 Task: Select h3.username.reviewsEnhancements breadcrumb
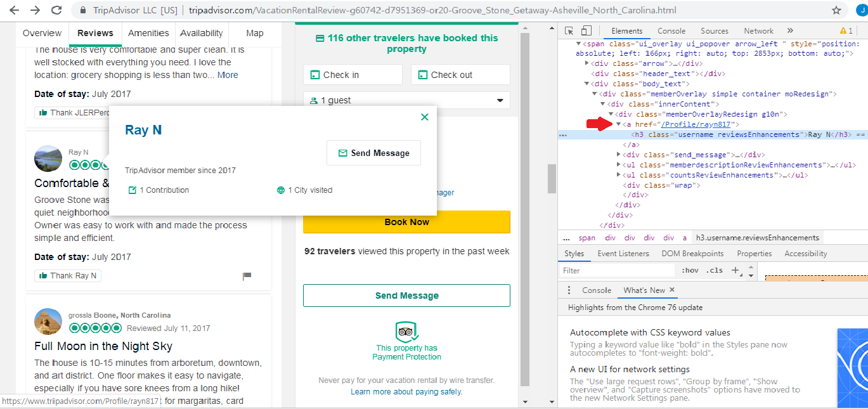point(757,238)
